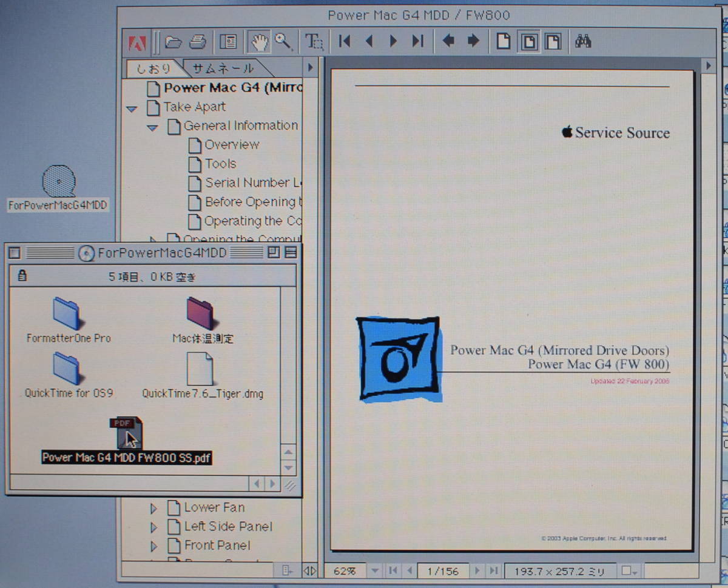The width and height of the screenshot is (728, 588).
Task: Expand the Lower Fan bookmark
Action: click(x=153, y=509)
